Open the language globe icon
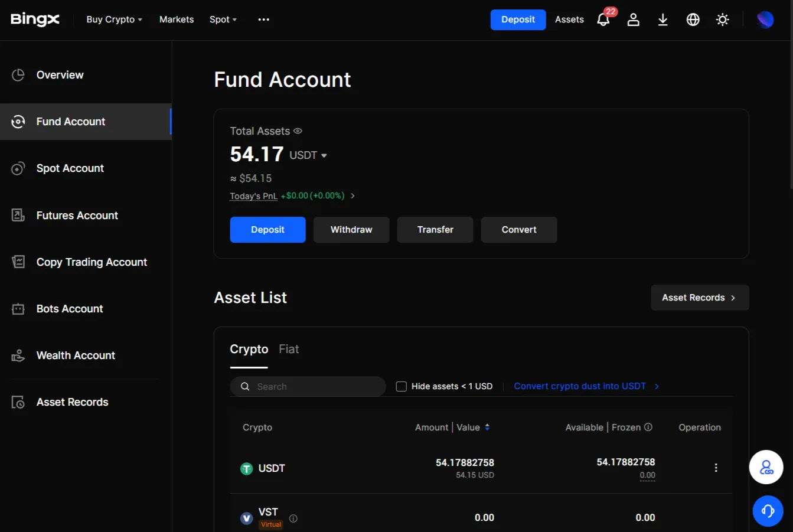This screenshot has height=532, width=793. 693,19
